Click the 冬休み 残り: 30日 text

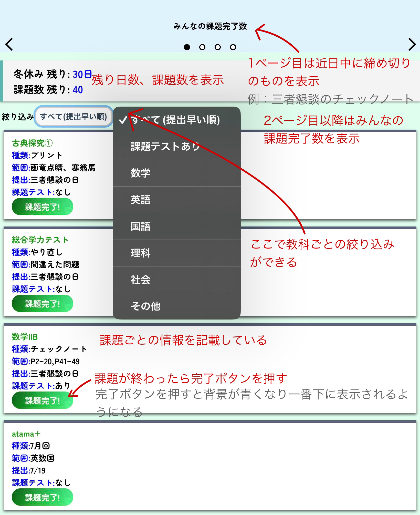(x=52, y=74)
